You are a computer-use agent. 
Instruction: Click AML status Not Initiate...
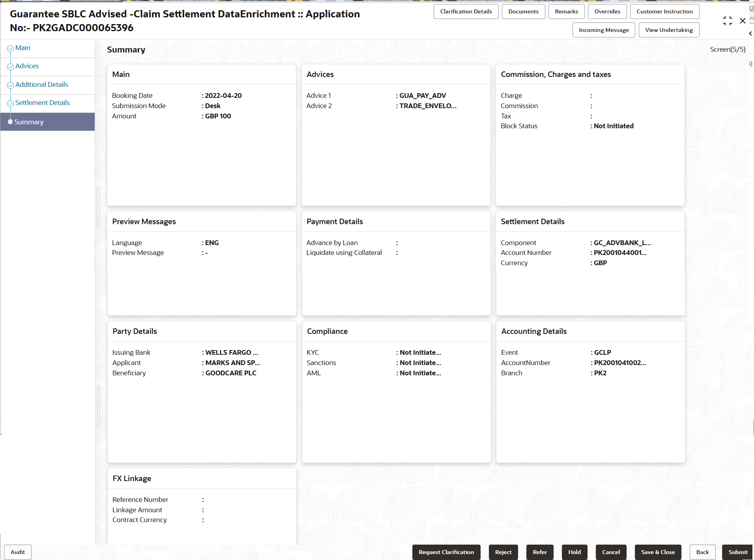point(420,373)
